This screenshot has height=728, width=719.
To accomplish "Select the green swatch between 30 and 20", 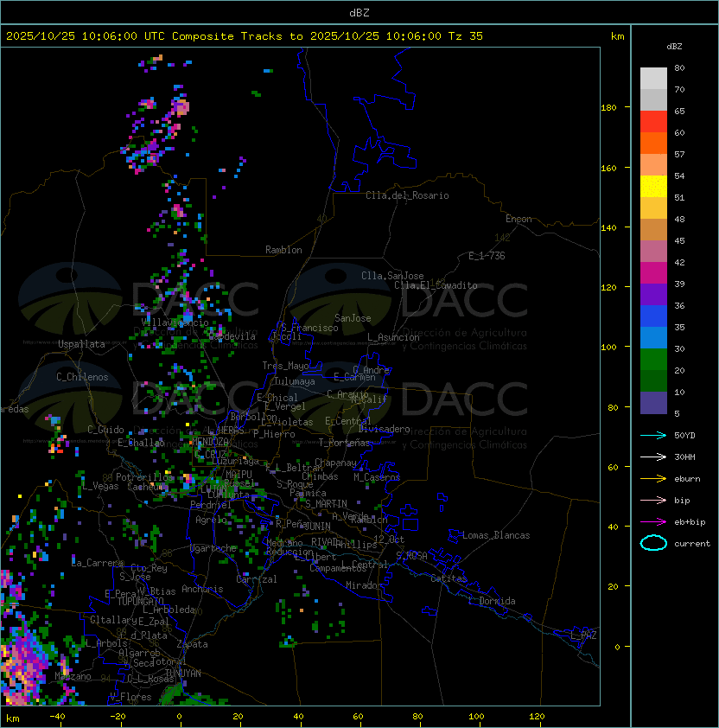I will pyautogui.click(x=653, y=360).
